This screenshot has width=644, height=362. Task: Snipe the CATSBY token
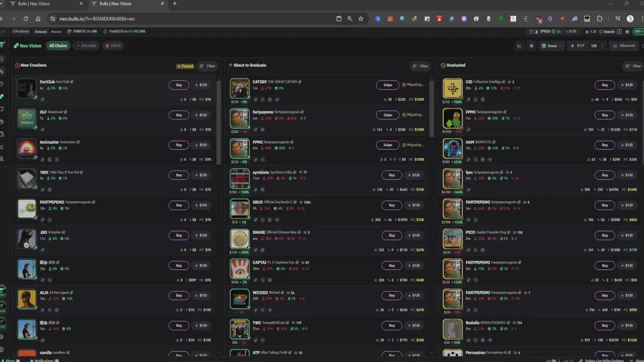click(x=387, y=85)
